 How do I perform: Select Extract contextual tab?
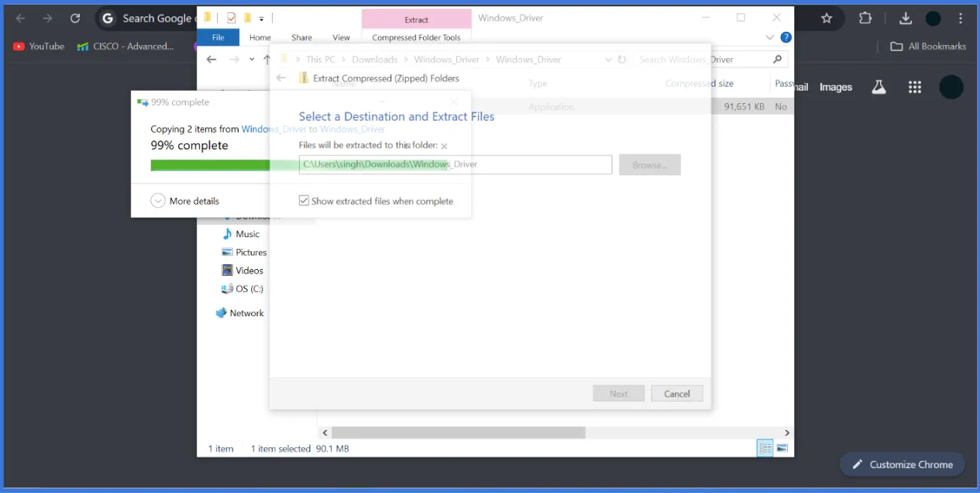click(416, 19)
